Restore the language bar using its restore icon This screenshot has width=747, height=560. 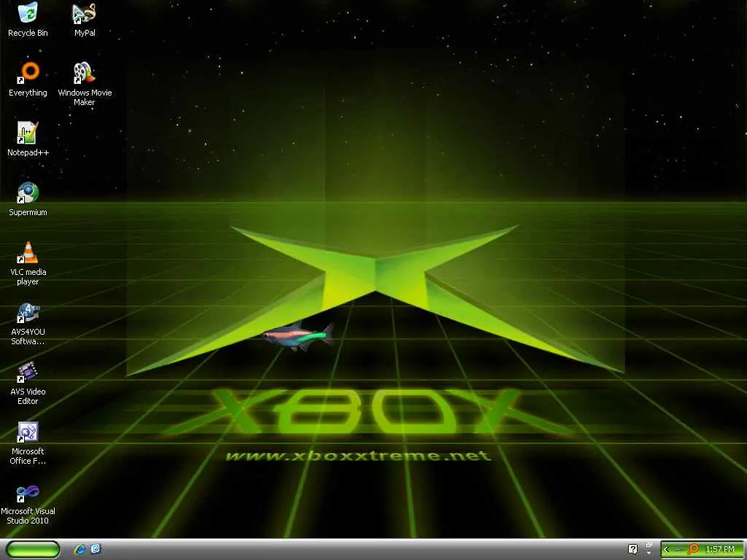pos(649,545)
